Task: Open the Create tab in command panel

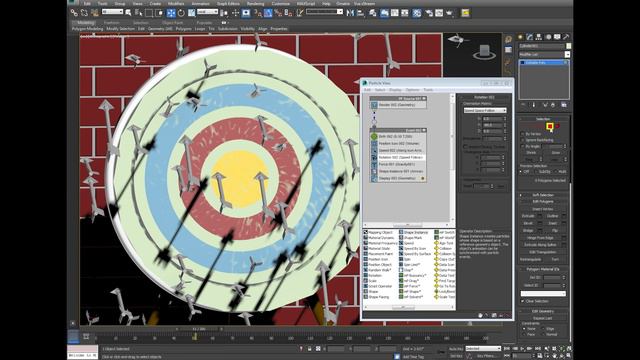Action: [521, 37]
